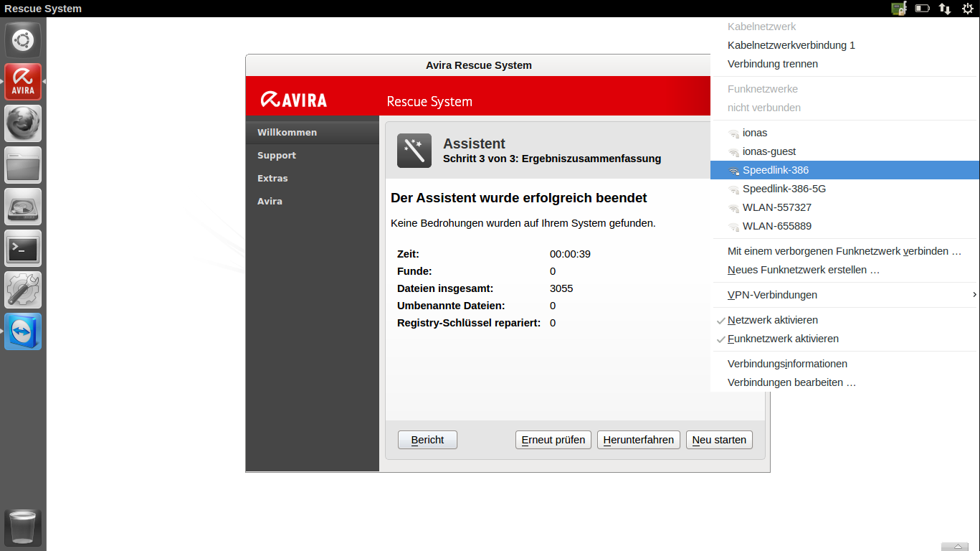
Task: Switch to the Support sidebar tab
Action: 312,155
